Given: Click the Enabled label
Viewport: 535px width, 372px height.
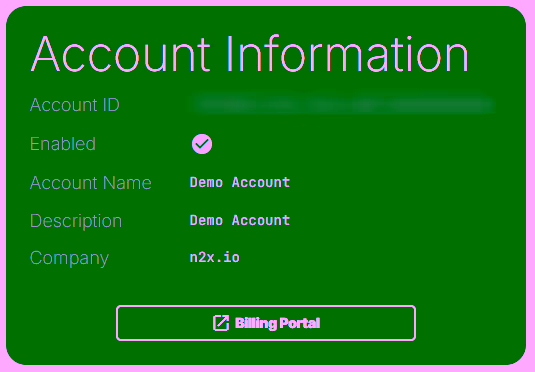Looking at the screenshot, I should 63,144.
